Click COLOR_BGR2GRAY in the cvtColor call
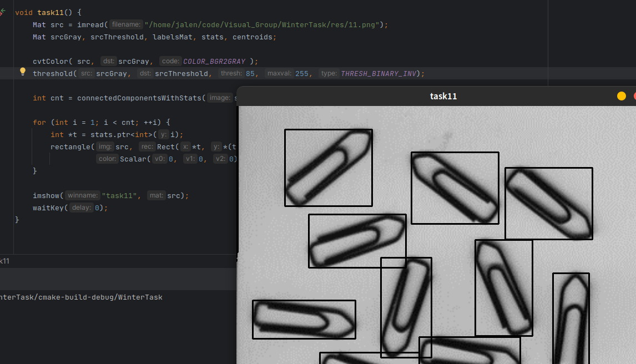Image resolution: width=636 pixels, height=364 pixels. click(214, 61)
